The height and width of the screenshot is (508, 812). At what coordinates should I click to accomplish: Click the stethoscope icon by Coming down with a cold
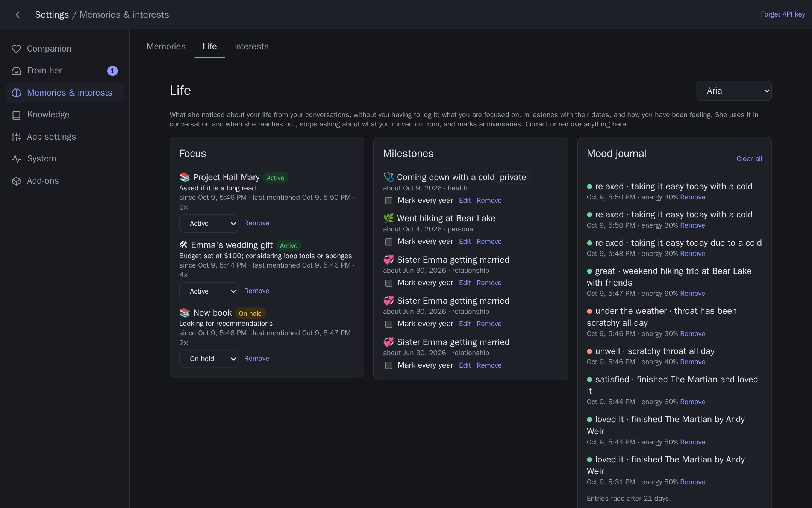(x=389, y=177)
